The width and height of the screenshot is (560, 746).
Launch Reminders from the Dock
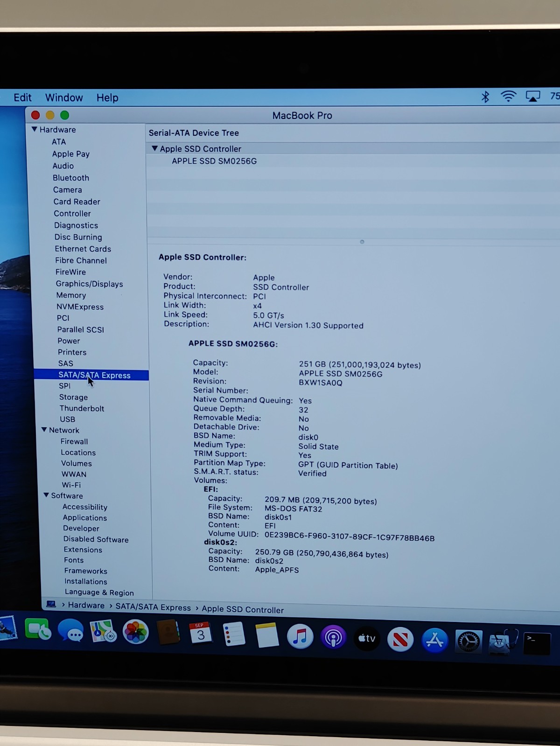click(234, 635)
